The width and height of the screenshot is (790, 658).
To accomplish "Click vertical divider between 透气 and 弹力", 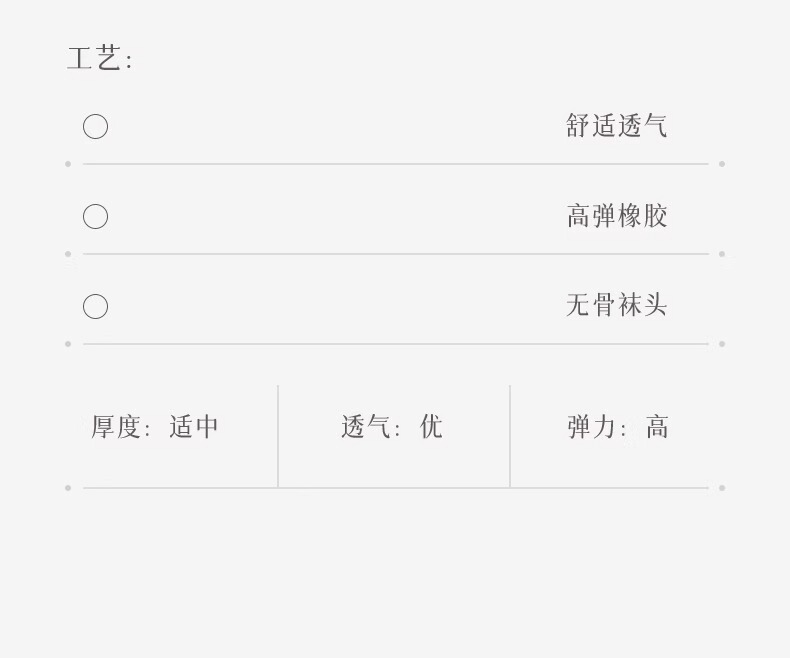I will coord(510,436).
